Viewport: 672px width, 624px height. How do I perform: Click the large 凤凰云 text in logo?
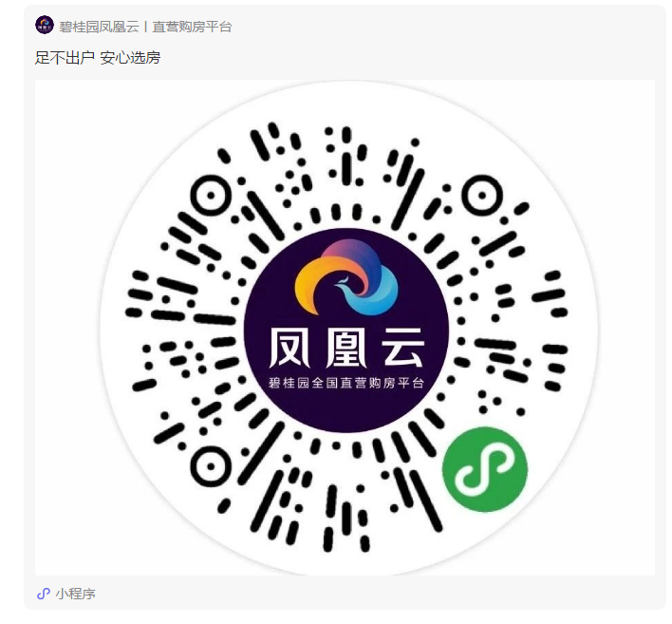[x=346, y=348]
